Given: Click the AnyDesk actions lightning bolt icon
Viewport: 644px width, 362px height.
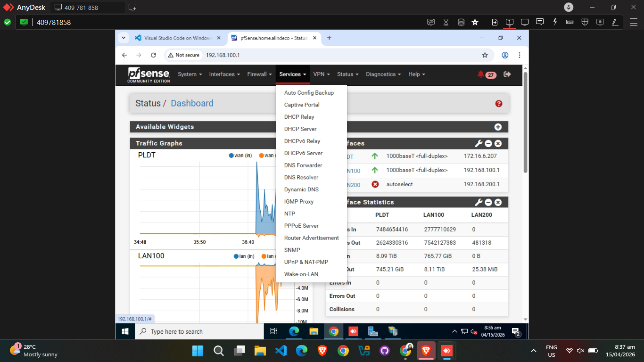Looking at the screenshot, I should click(555, 22).
